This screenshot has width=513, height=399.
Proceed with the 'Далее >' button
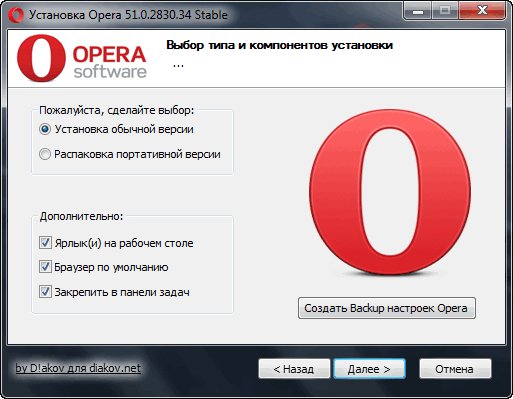369,369
